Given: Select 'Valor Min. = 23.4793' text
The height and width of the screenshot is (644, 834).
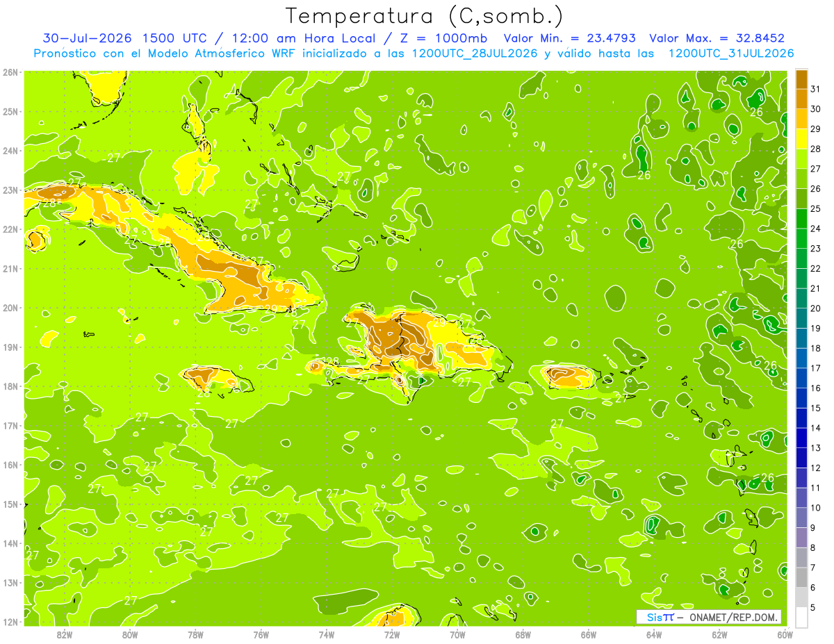Looking at the screenshot, I should (571, 38).
